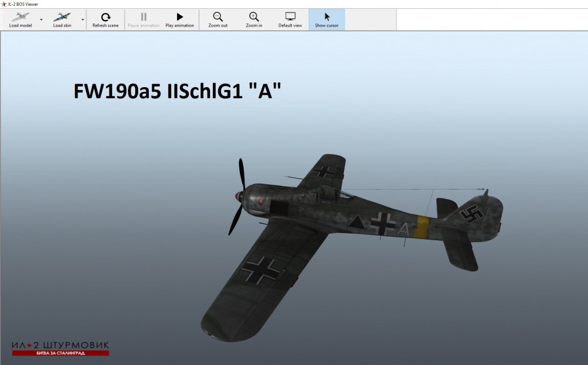Viewport: 588px width, 365px height.
Task: Click the Load skin painted plane icon
Action: point(62,17)
